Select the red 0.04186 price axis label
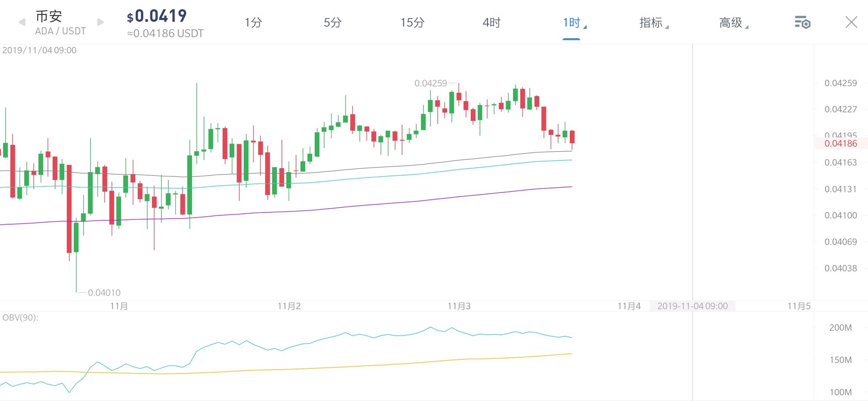The width and height of the screenshot is (868, 401). point(841,143)
